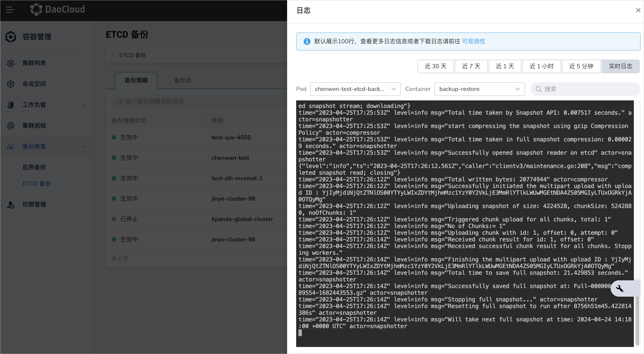Open the hamburger menu icon
Viewport: 644px width, 354px height.
point(10,10)
